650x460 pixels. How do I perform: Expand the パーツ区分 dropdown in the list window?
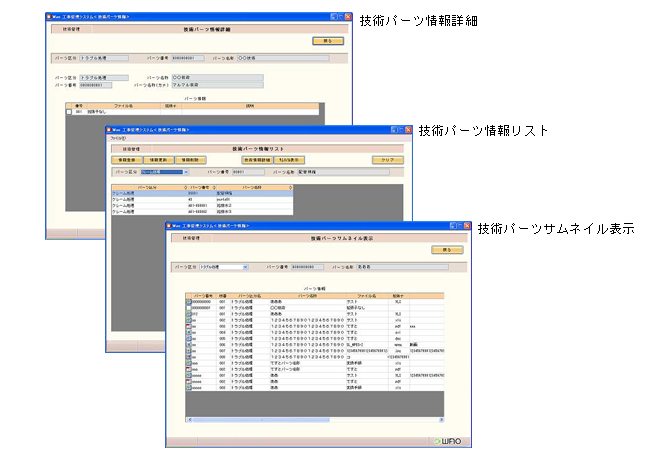click(185, 171)
